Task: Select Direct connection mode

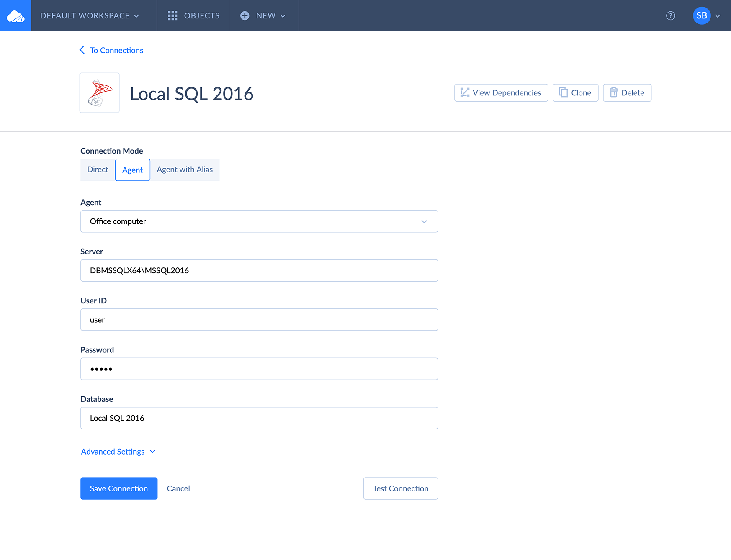Action: click(x=98, y=170)
